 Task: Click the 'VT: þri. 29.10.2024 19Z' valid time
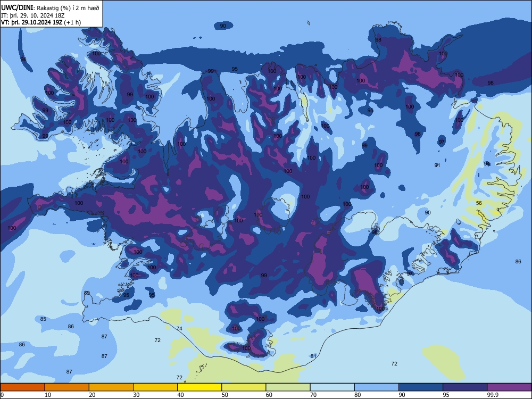[x=31, y=22]
